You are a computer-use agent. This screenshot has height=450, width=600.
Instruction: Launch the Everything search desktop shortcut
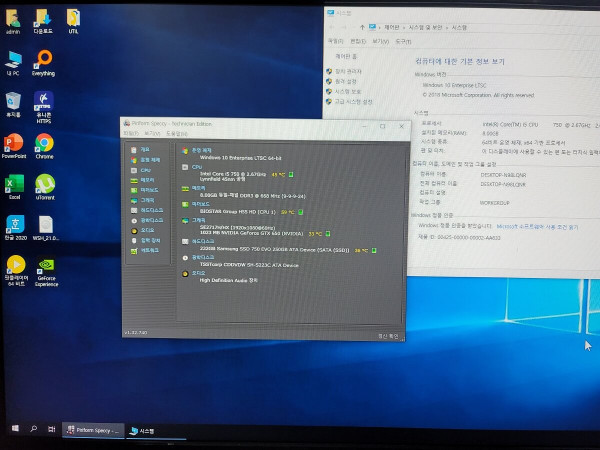coord(43,63)
